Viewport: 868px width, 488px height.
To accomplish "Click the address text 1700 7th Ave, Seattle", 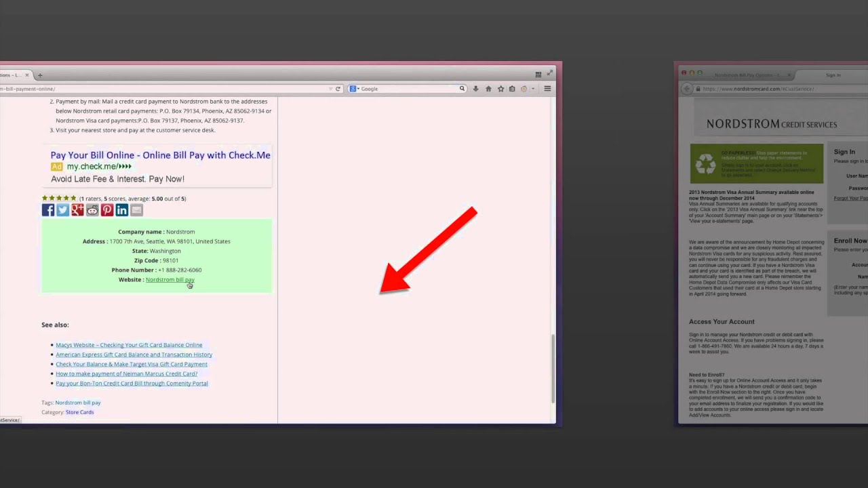I will (x=170, y=241).
